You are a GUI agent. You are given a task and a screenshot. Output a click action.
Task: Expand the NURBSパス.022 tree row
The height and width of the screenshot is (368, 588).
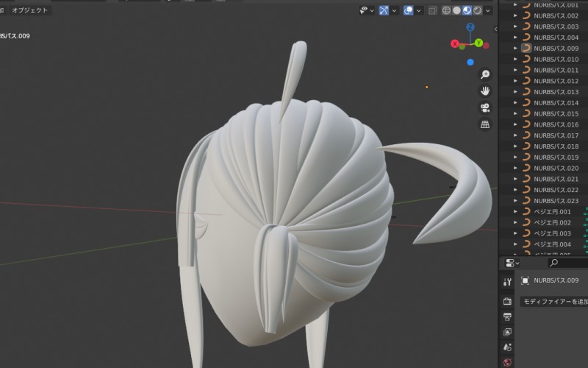(515, 190)
